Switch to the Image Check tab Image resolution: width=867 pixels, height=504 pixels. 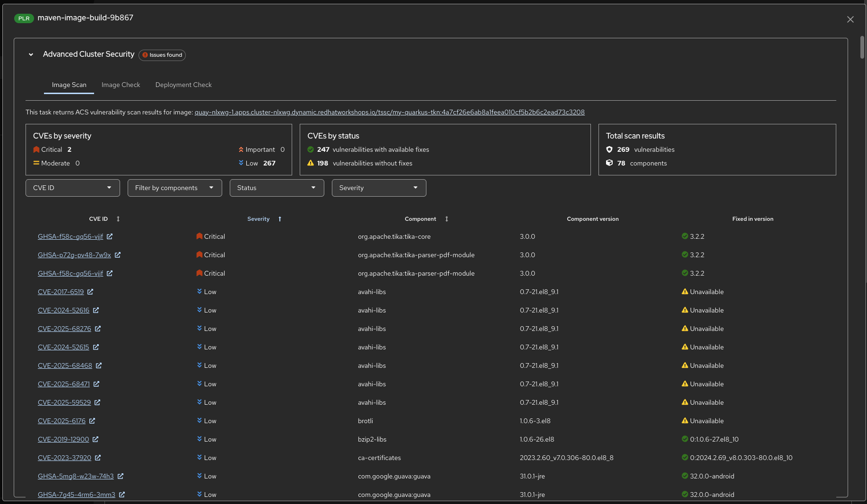(x=121, y=85)
